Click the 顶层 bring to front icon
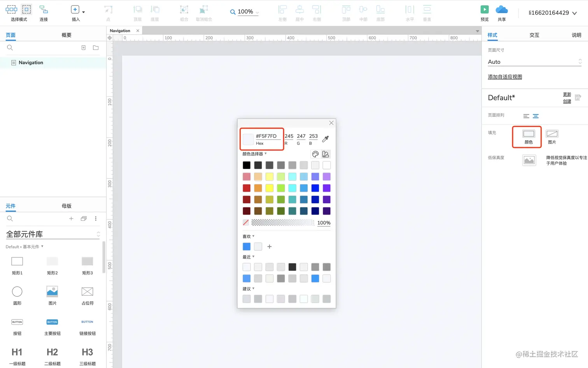This screenshot has height=368, width=588. point(138,10)
